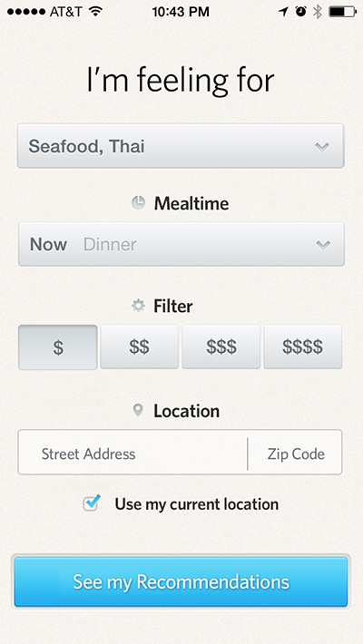Tap the clock icon beside Mealtime
The image size is (363, 644).
(138, 202)
